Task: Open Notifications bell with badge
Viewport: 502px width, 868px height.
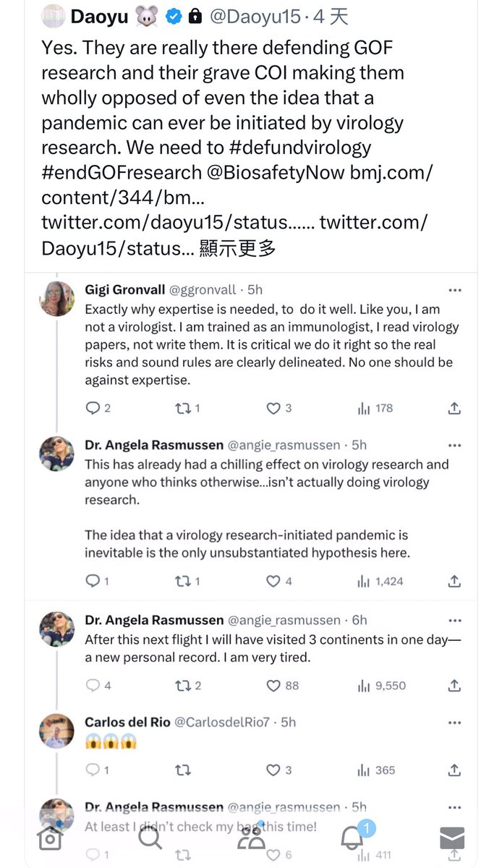Action: click(352, 838)
